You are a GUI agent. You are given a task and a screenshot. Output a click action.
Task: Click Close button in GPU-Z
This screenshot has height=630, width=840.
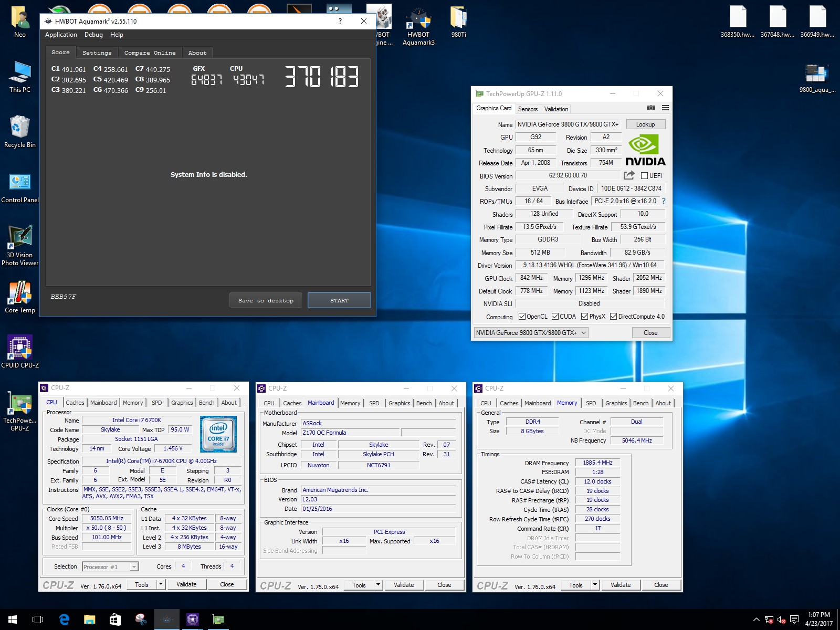click(650, 333)
